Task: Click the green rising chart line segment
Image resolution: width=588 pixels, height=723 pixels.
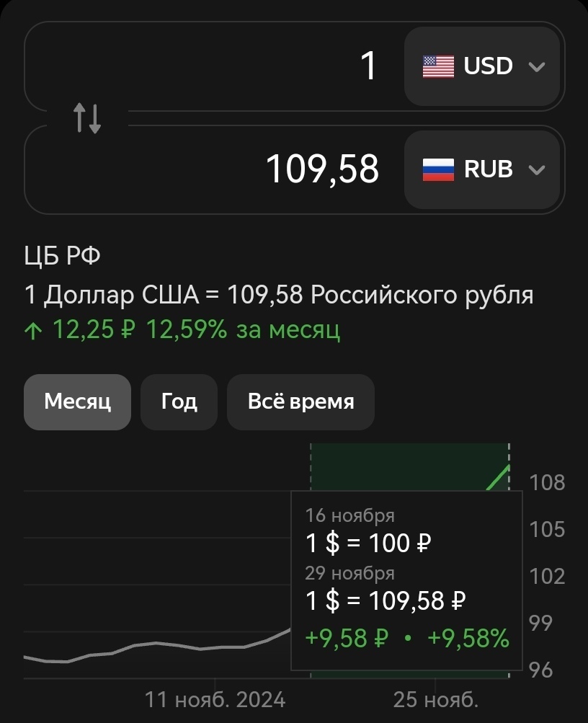Action: click(498, 478)
